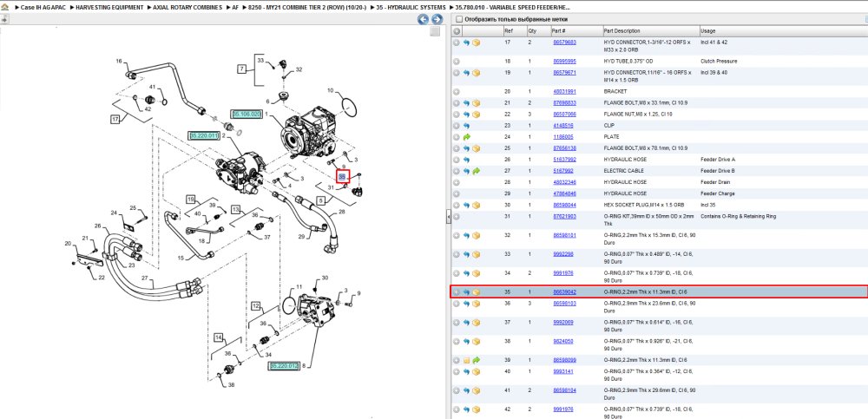Viewport: 868px width, 419px height.
Task: Select gray circle for Ref 31 O-ring kit
Action: click(x=457, y=216)
